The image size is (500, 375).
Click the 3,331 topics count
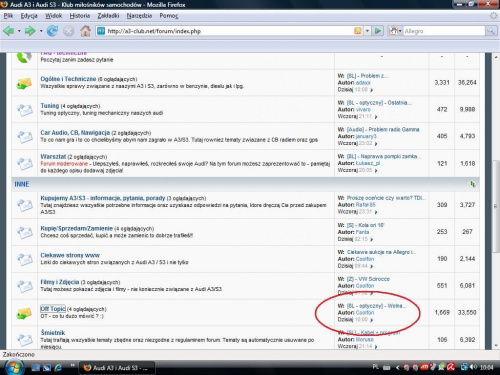(442, 82)
